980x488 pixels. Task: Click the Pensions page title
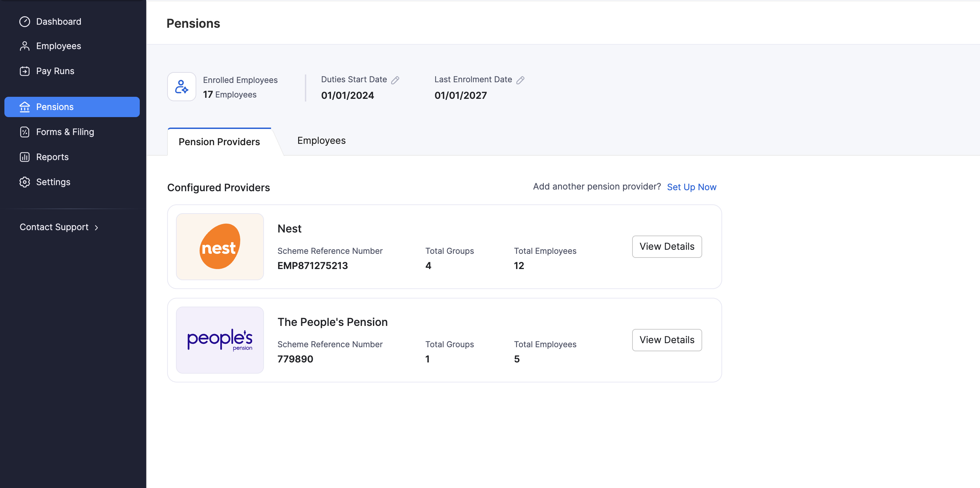coord(193,24)
